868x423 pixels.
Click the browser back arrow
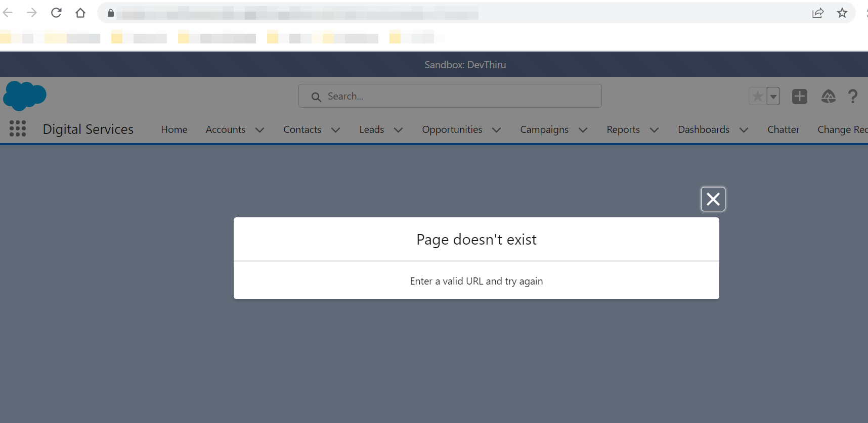click(x=8, y=13)
